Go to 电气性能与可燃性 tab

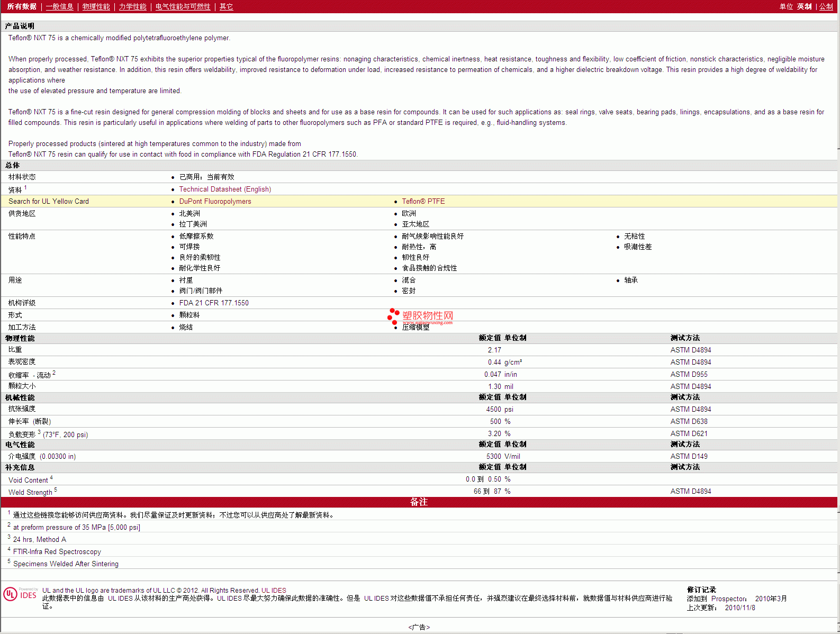183,6
